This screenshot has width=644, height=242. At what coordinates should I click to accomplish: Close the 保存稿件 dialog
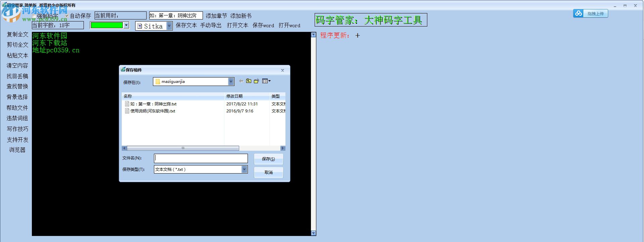point(282,70)
